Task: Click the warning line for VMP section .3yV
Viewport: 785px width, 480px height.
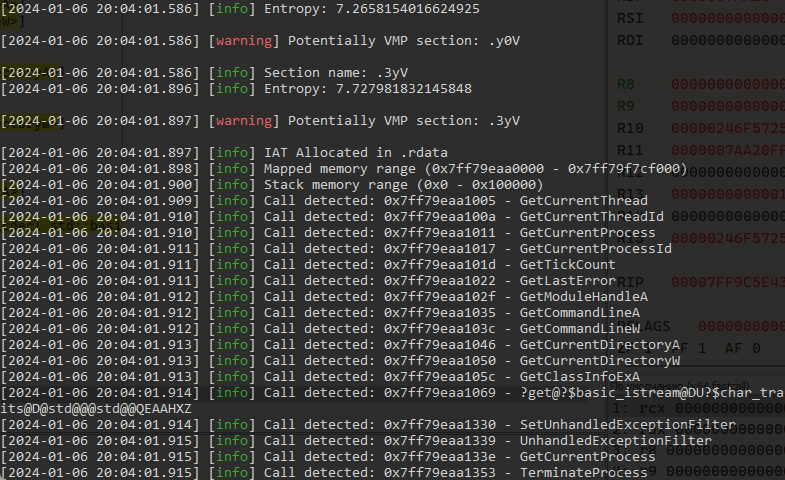Action: tap(260, 121)
